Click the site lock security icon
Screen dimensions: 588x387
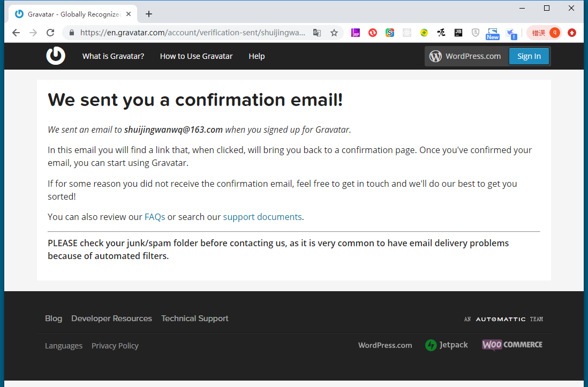(72, 33)
